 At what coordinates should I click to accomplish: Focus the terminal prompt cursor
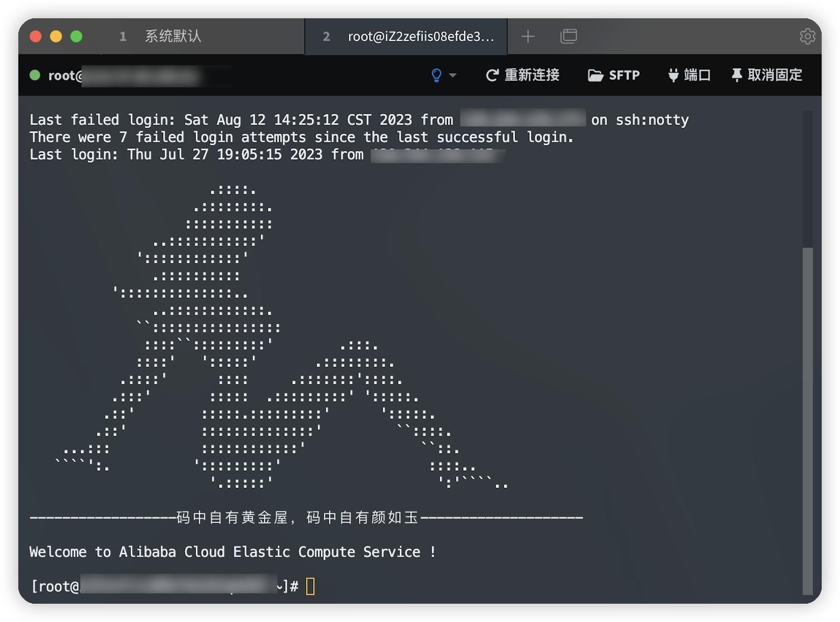click(310, 586)
